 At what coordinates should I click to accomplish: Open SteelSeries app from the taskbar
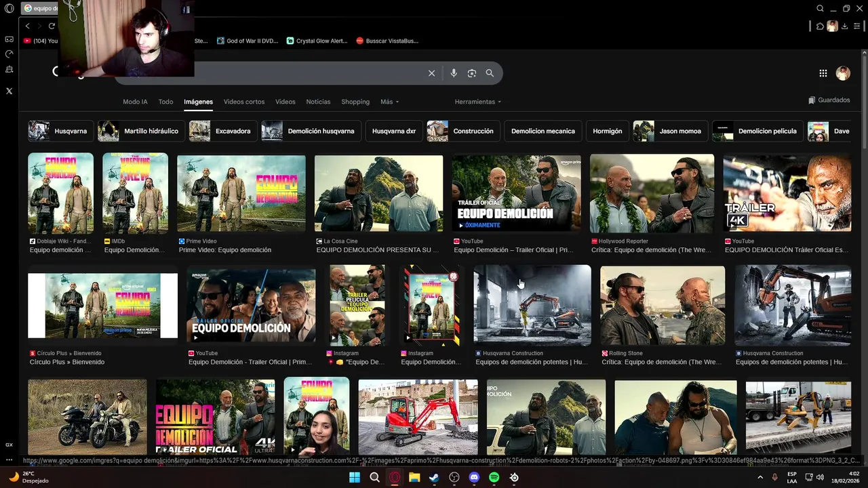click(514, 477)
